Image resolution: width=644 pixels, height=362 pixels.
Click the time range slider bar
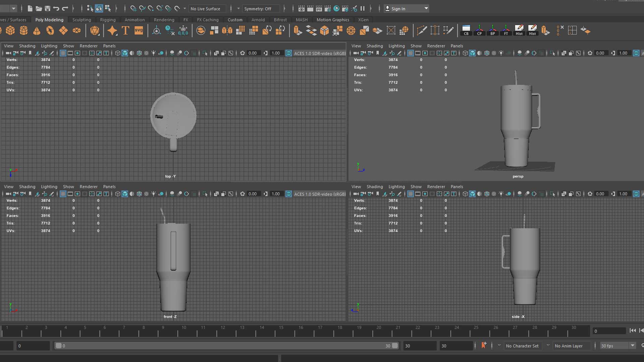click(226, 346)
